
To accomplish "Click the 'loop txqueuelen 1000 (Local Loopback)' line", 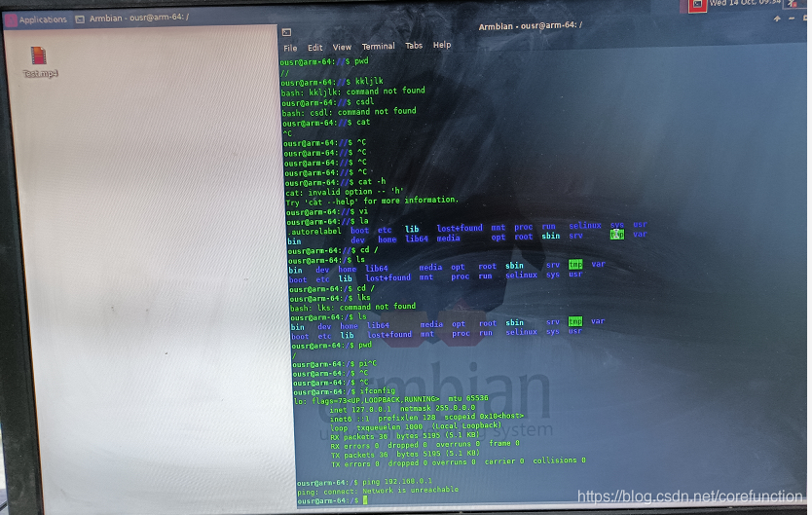I will (416, 427).
